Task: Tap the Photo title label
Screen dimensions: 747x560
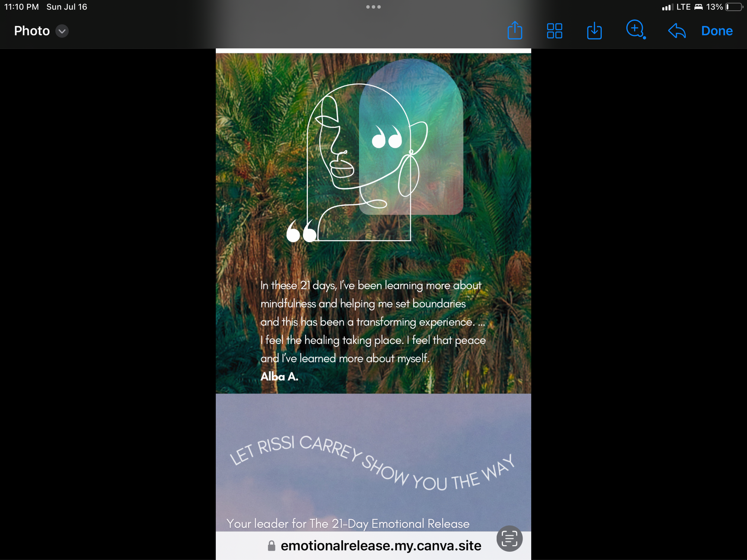Action: click(x=32, y=31)
